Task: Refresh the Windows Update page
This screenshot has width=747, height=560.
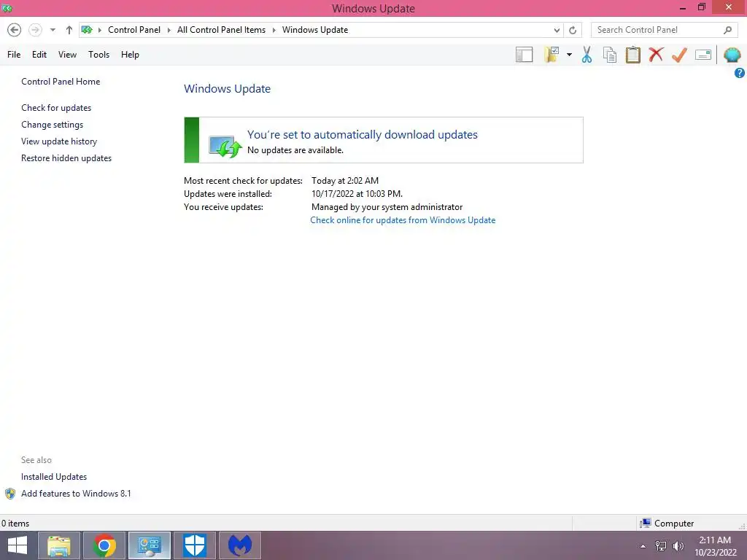Action: tap(573, 30)
